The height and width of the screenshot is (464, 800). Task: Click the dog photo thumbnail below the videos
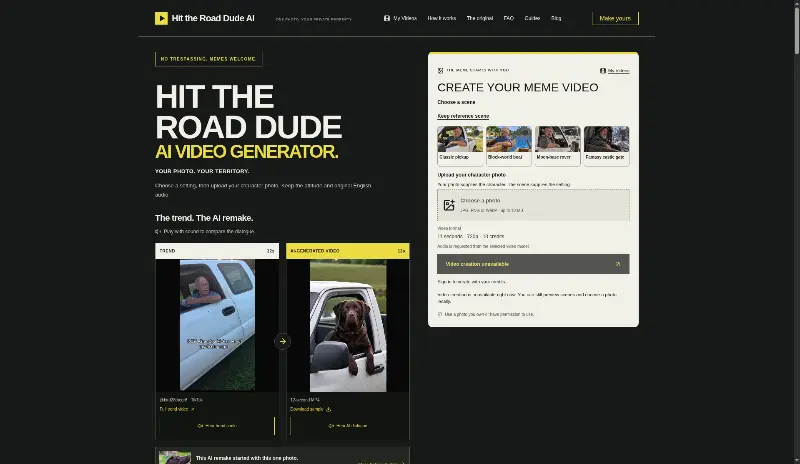174,457
